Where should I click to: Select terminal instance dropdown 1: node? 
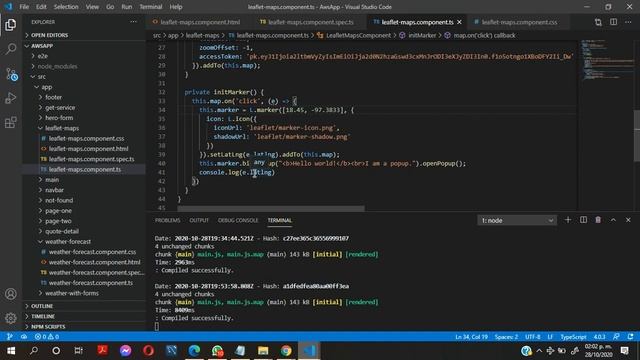(517, 220)
